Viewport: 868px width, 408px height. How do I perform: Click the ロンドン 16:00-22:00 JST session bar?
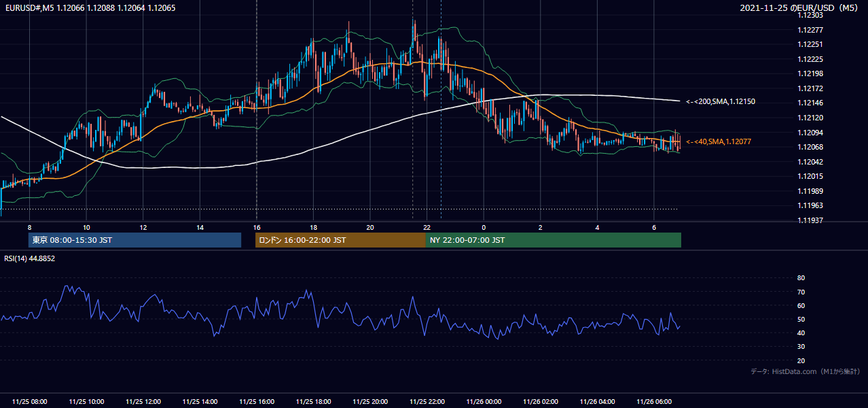pos(340,240)
